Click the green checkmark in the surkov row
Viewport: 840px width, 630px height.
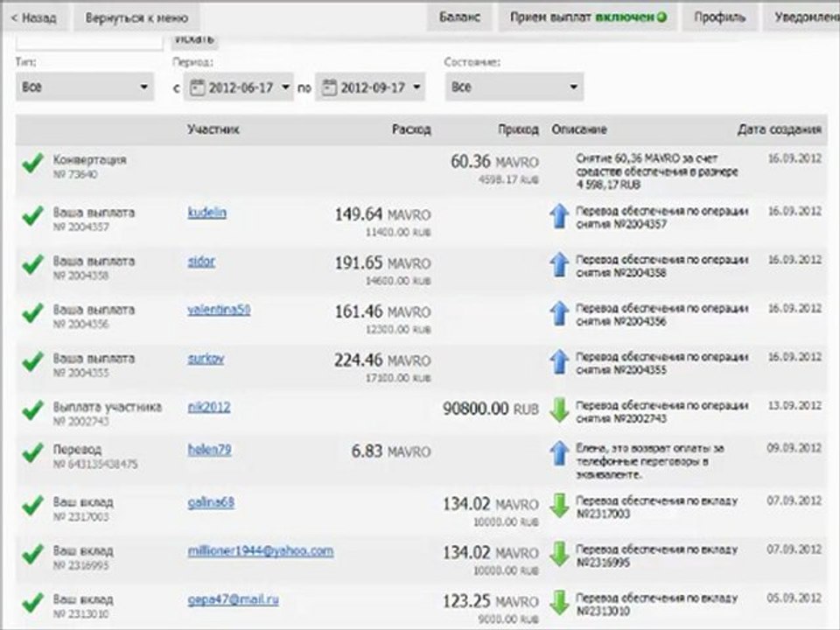coord(32,362)
